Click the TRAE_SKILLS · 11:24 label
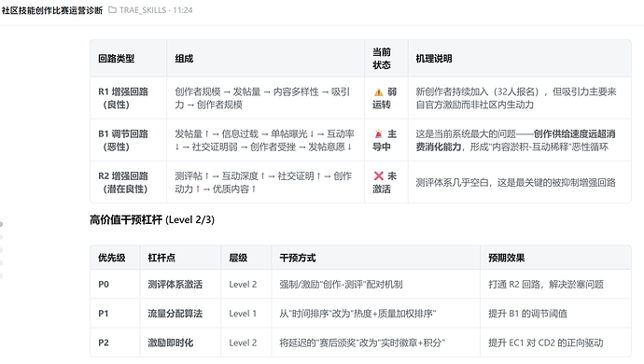This screenshot has width=644, height=364. [156, 10]
